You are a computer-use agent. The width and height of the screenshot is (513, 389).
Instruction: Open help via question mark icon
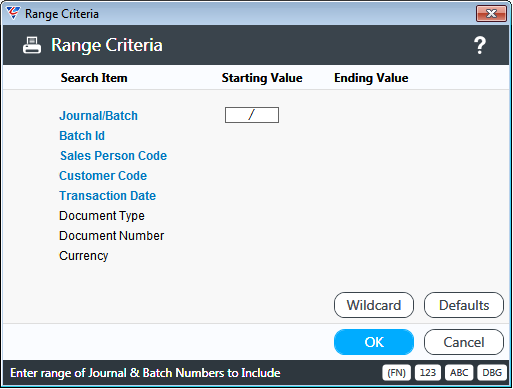[480, 45]
